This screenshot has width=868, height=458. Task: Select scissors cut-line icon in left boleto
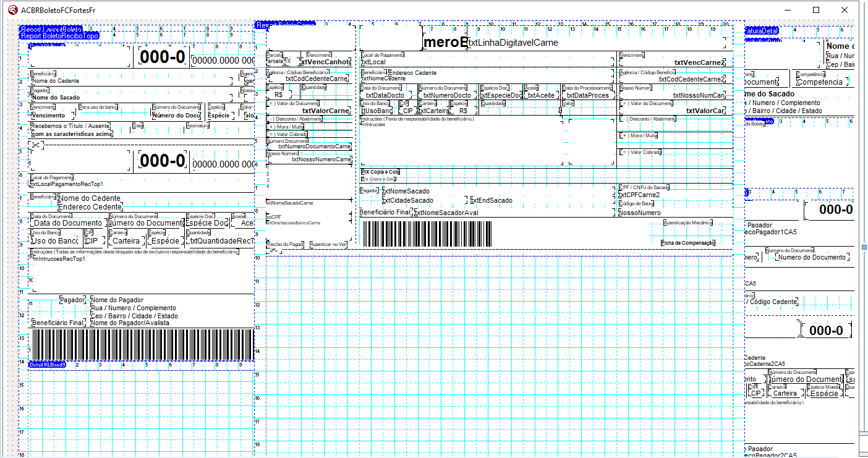coord(36,145)
